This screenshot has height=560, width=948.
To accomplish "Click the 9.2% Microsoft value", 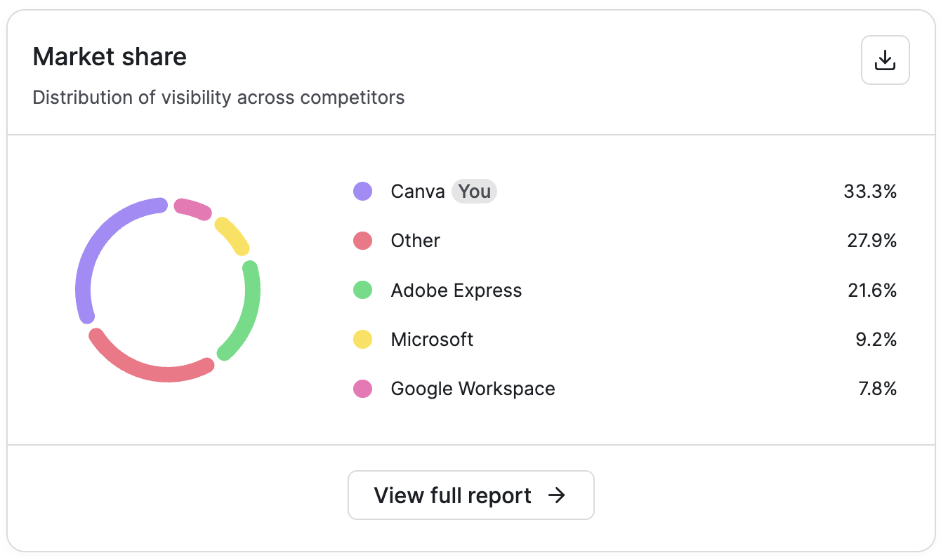I will pos(878,340).
